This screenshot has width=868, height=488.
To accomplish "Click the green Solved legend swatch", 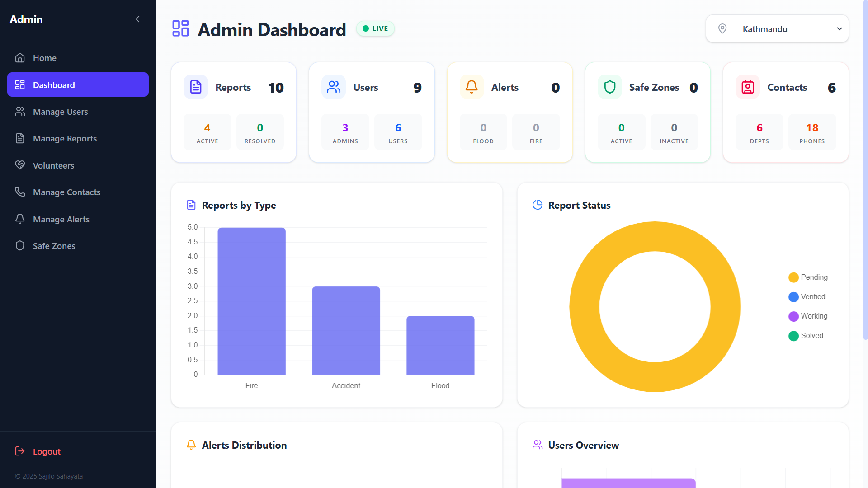I will 793,336.
